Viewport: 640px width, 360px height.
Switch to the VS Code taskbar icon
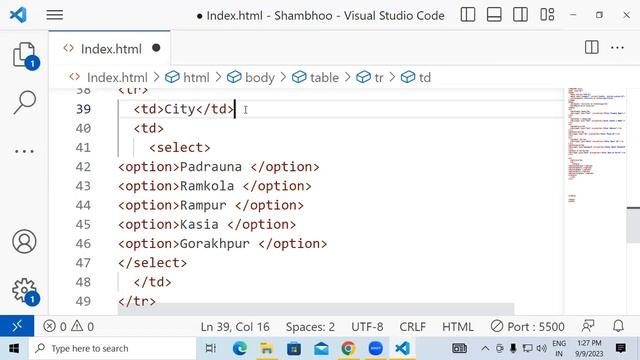point(402,349)
